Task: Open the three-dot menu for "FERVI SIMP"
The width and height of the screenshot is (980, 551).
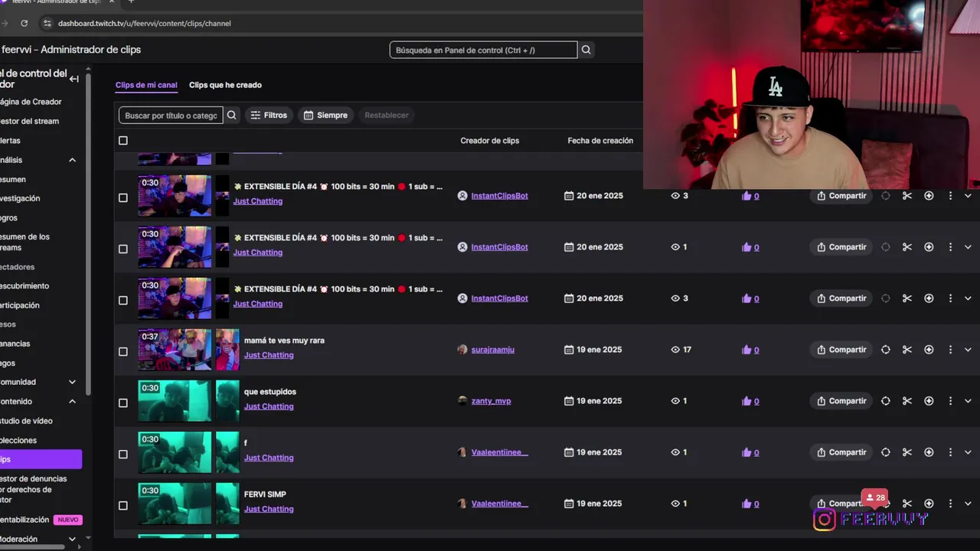Action: [x=950, y=504]
